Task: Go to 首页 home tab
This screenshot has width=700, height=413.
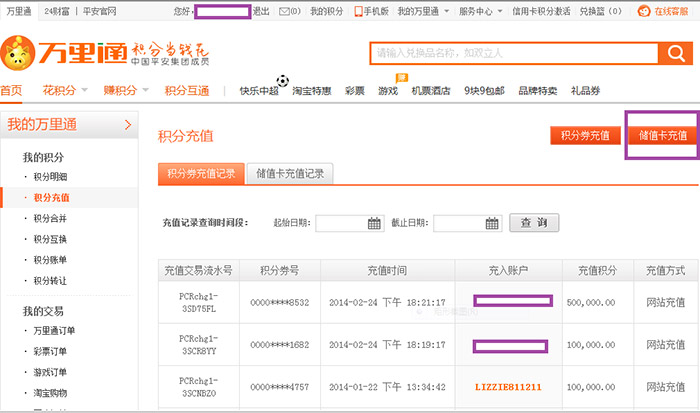Action: coord(11,91)
